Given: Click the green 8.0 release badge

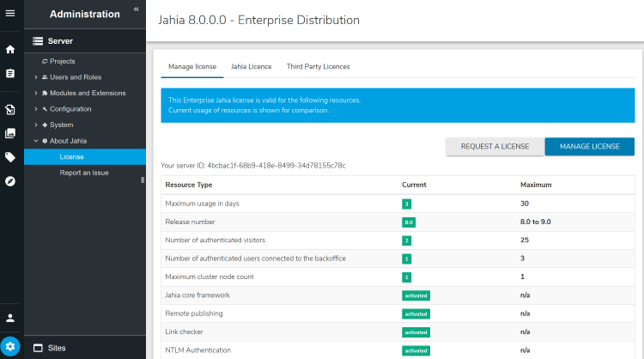Looking at the screenshot, I should pos(409,222).
